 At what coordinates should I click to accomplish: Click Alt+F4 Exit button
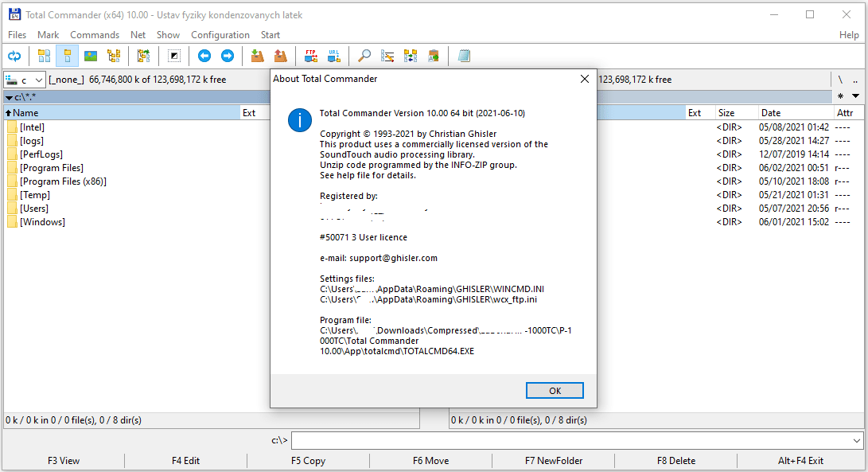(x=800, y=460)
